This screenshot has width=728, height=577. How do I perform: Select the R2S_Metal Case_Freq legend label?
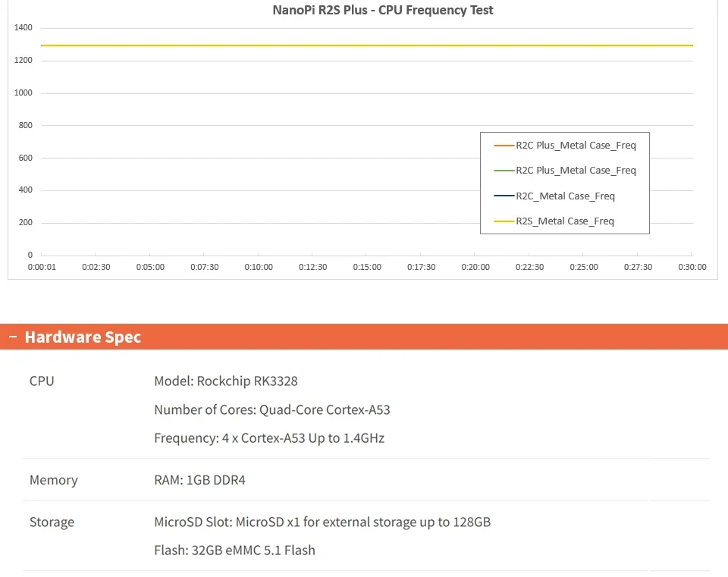coord(565,221)
